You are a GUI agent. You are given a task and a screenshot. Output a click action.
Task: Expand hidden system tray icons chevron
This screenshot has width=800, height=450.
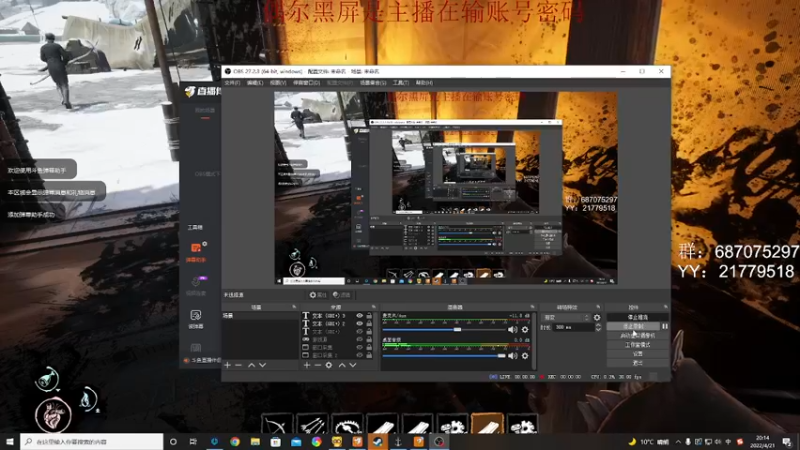tap(678, 442)
